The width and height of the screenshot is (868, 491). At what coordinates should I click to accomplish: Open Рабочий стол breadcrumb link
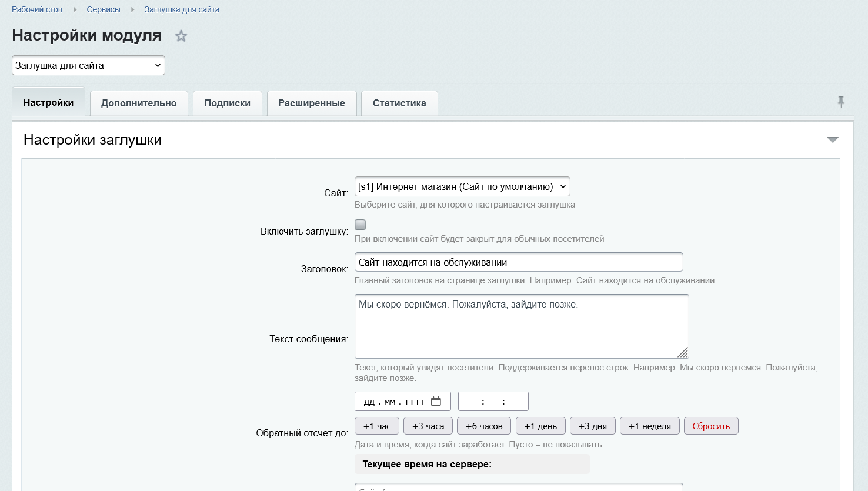point(37,9)
